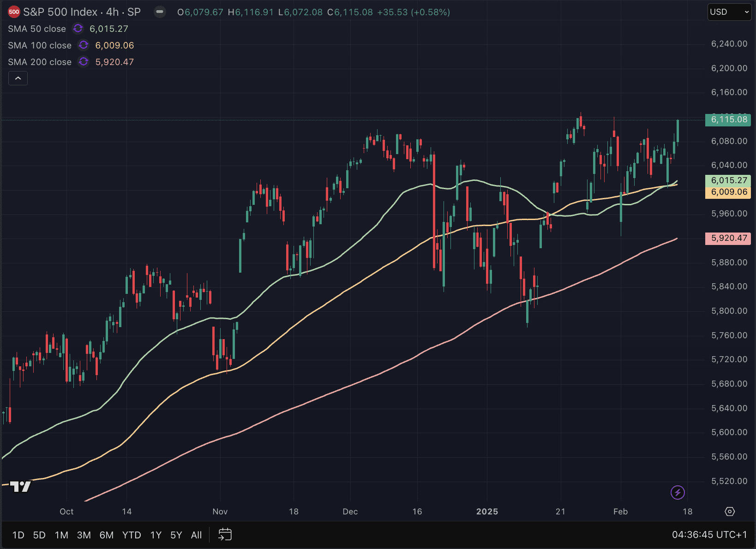Viewport: 756px width, 549px height.
Task: Click the purple lightning bolt icon
Action: (678, 492)
